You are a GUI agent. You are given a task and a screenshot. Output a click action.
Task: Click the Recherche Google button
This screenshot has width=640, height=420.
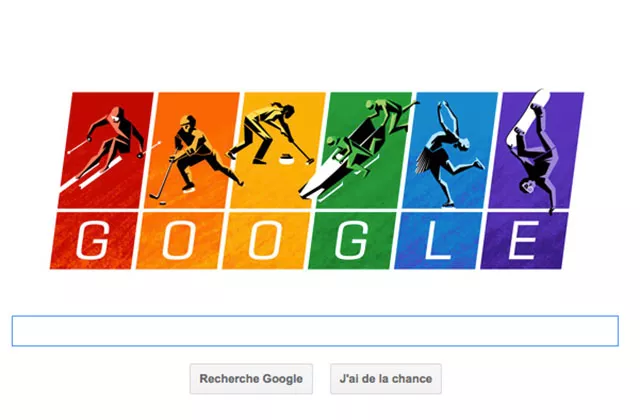click(251, 379)
